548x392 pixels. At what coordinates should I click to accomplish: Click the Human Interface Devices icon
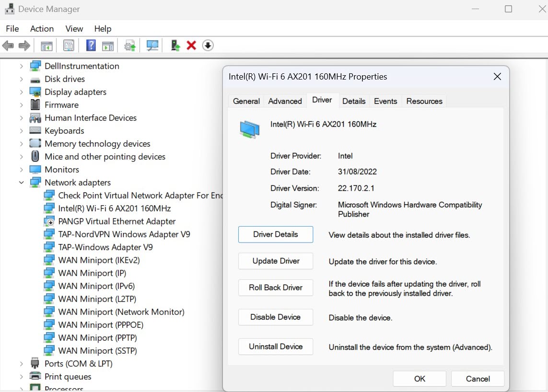[x=35, y=118]
